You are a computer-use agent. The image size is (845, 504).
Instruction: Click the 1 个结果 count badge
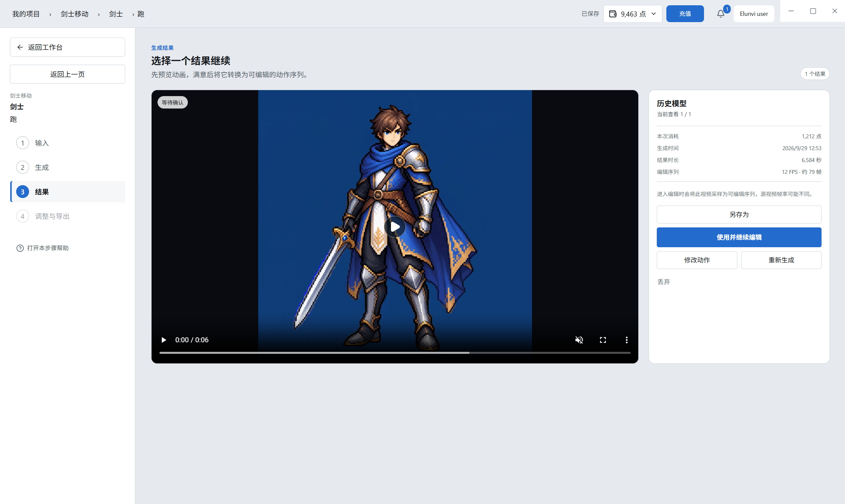coord(815,74)
